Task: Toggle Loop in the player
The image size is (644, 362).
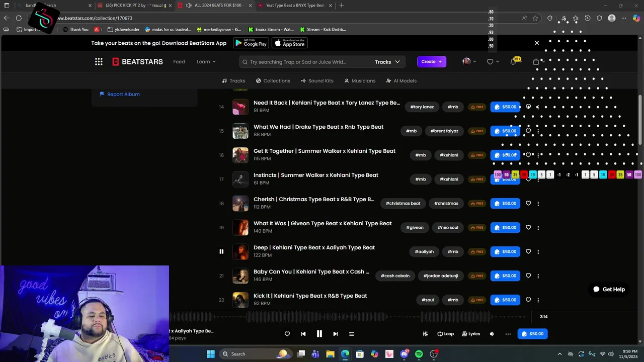Action: click(446, 334)
